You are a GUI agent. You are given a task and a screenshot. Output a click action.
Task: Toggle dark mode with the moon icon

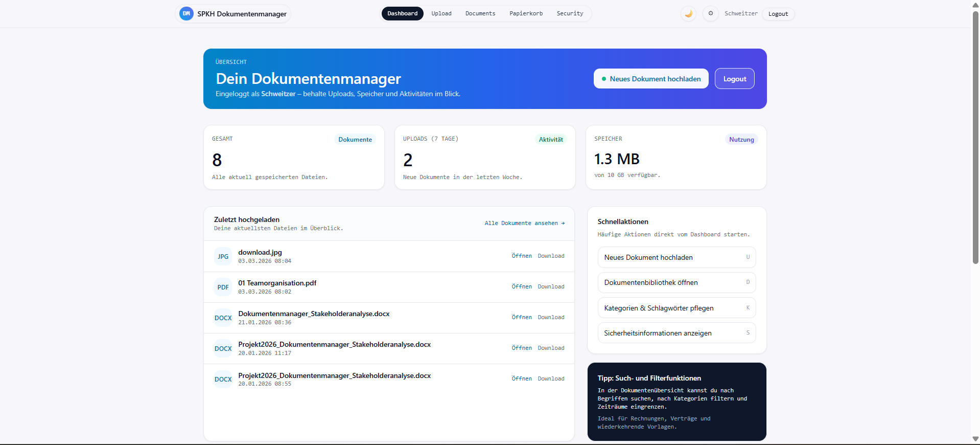688,14
